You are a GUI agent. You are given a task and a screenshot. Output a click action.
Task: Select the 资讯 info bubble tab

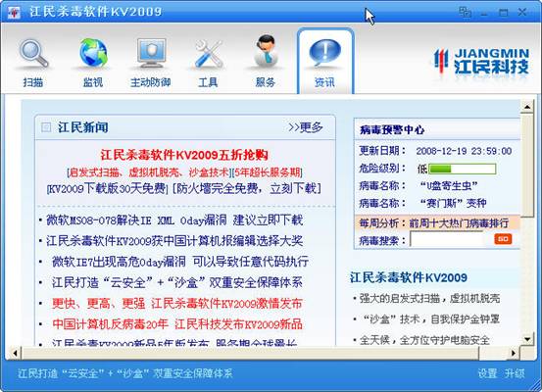click(325, 62)
